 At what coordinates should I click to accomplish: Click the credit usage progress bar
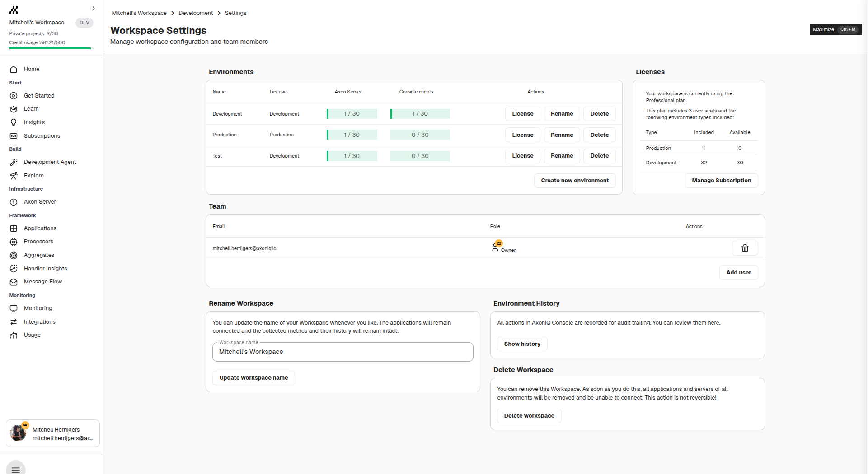tap(50, 48)
